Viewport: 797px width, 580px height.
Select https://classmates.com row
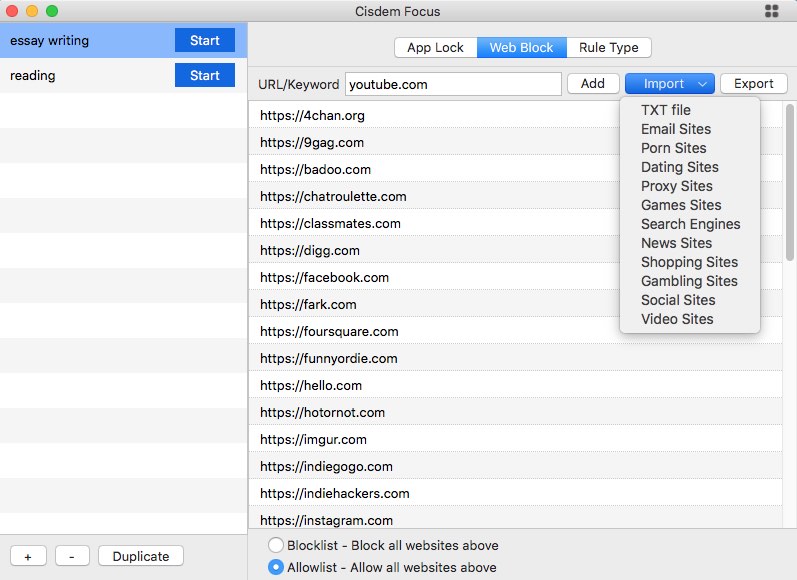point(515,223)
